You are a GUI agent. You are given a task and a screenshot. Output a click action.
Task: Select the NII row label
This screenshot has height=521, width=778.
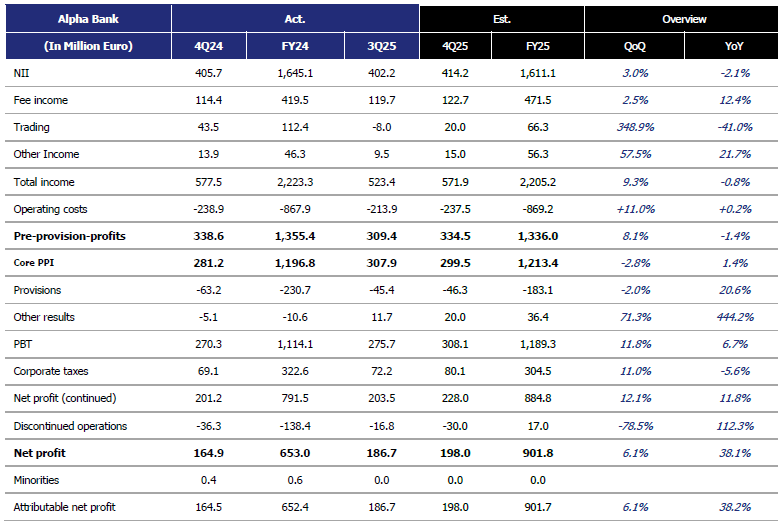coord(21,73)
